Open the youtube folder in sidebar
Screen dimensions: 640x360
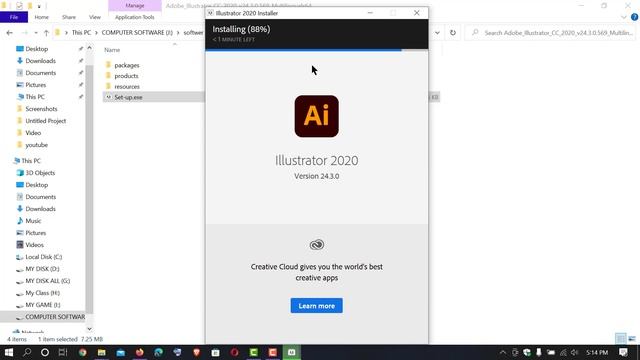pyautogui.click(x=36, y=145)
